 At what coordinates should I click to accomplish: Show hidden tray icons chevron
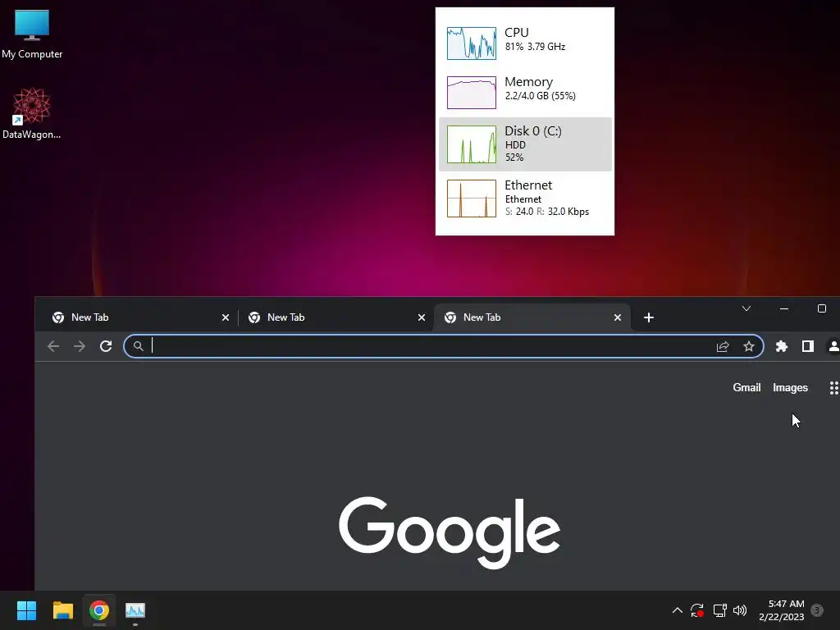click(x=677, y=610)
